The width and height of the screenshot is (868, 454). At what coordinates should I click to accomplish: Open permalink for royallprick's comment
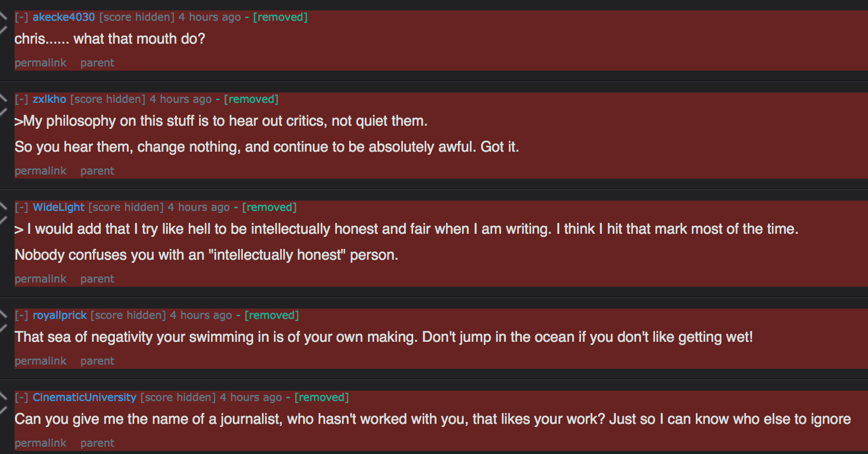point(41,361)
